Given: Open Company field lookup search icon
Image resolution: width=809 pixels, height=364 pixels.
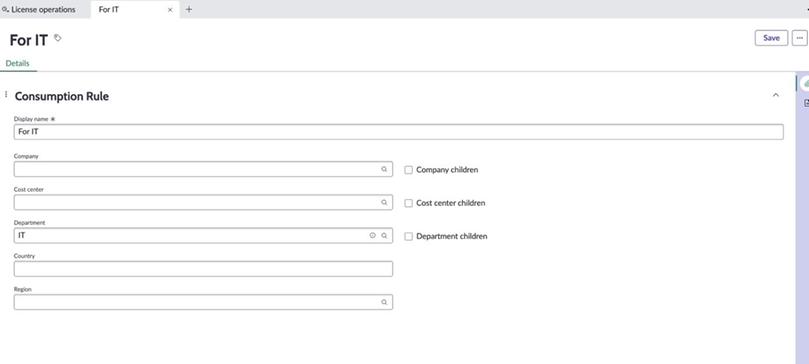Looking at the screenshot, I should click(x=384, y=169).
